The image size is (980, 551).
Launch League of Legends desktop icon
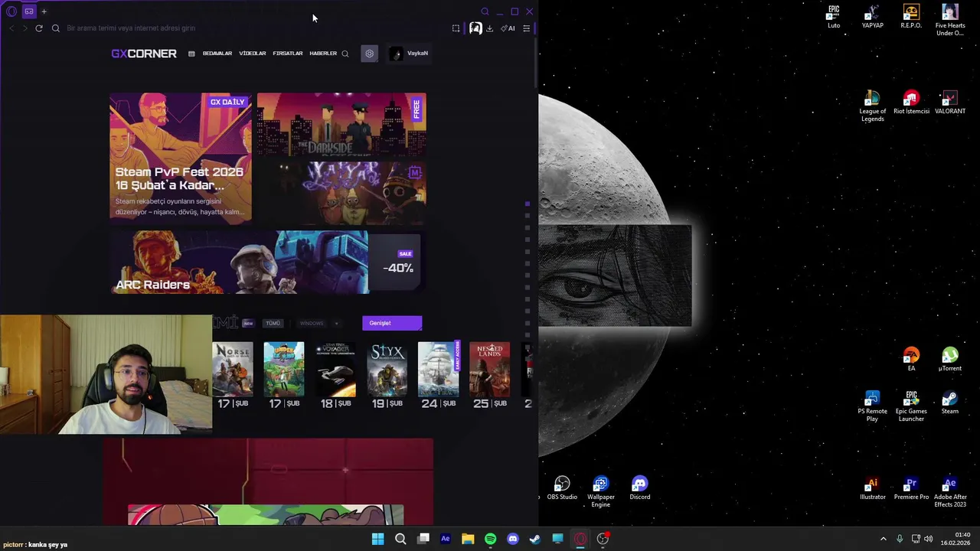click(x=872, y=106)
